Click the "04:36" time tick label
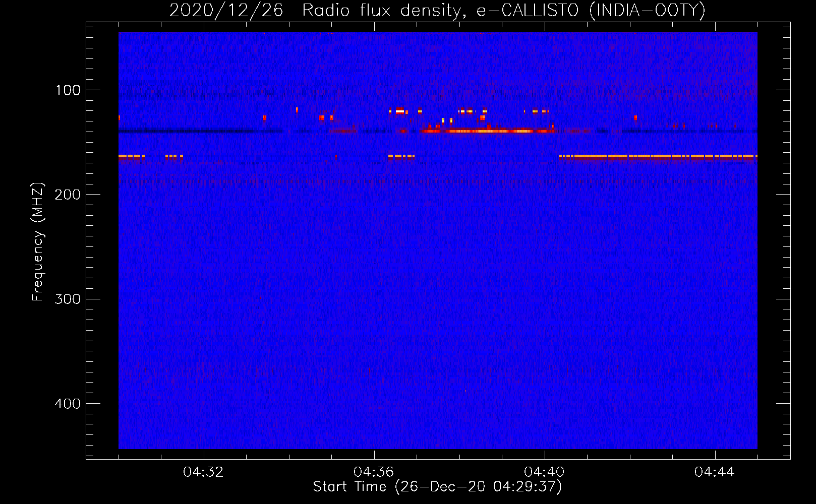Screen dimensions: 816x504 (374, 472)
